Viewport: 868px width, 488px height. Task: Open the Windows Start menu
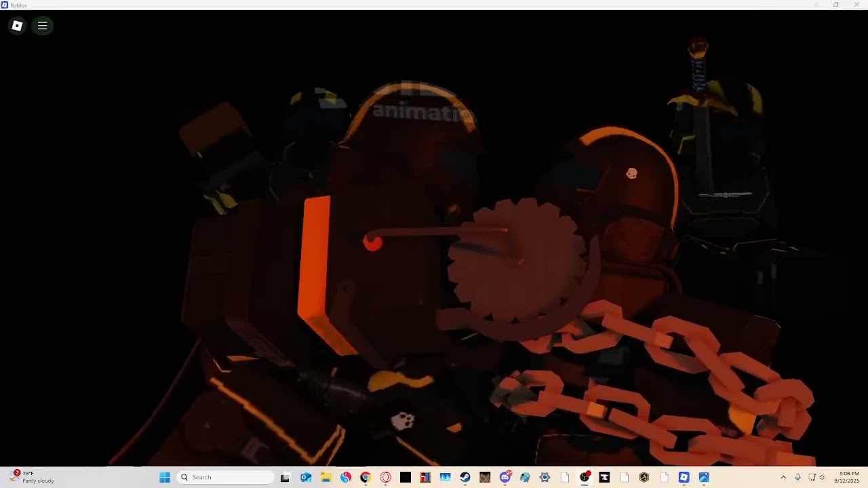pos(165,477)
